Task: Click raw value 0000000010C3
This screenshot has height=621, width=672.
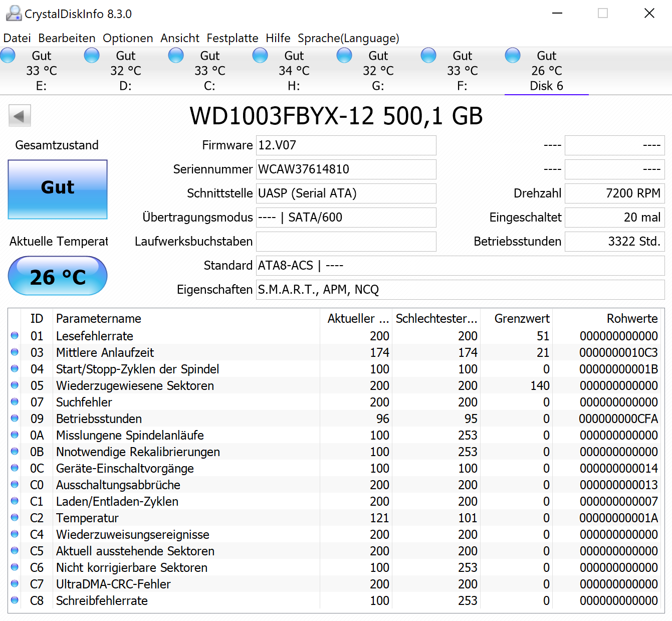Action: pos(618,352)
